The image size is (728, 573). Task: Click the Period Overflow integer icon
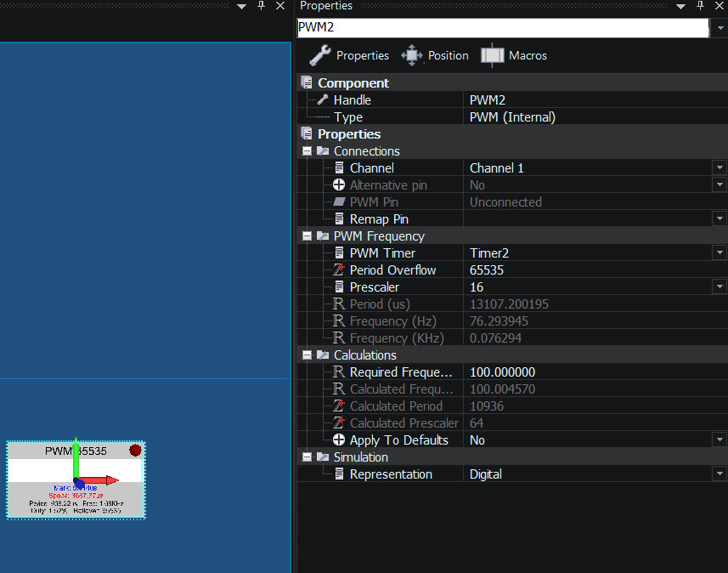339,269
